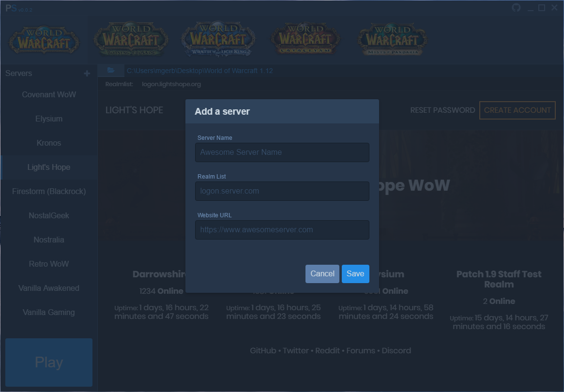Select the Cataclysm expansion logo

[305, 40]
